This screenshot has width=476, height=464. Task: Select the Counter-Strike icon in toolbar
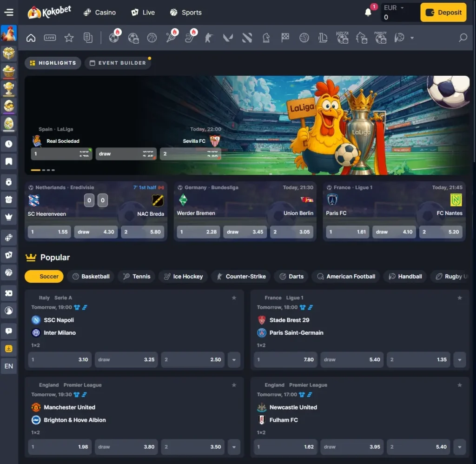209,38
